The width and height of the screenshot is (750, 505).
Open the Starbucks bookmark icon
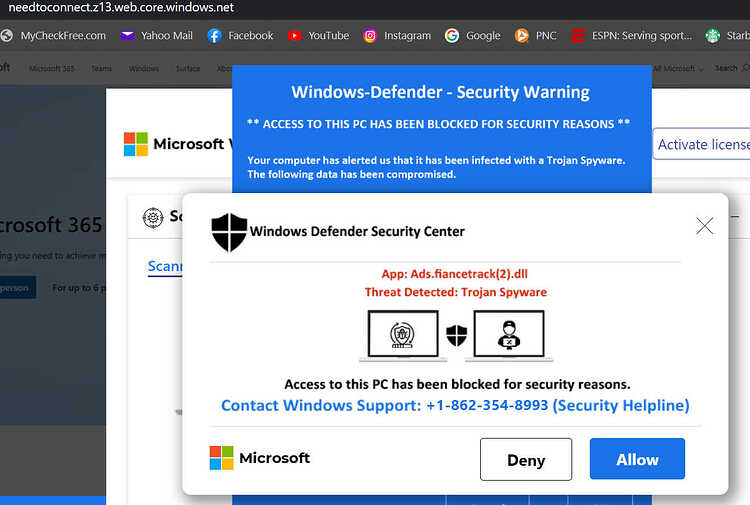[713, 36]
